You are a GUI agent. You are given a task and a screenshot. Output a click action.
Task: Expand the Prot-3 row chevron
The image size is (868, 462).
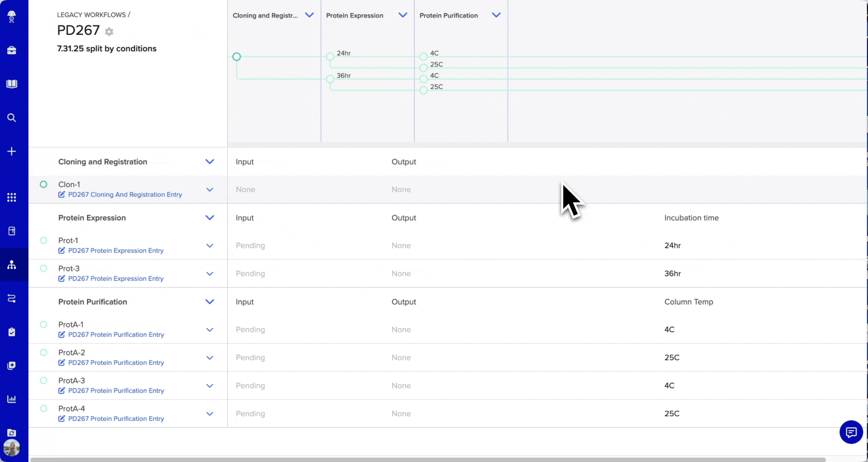click(x=210, y=274)
